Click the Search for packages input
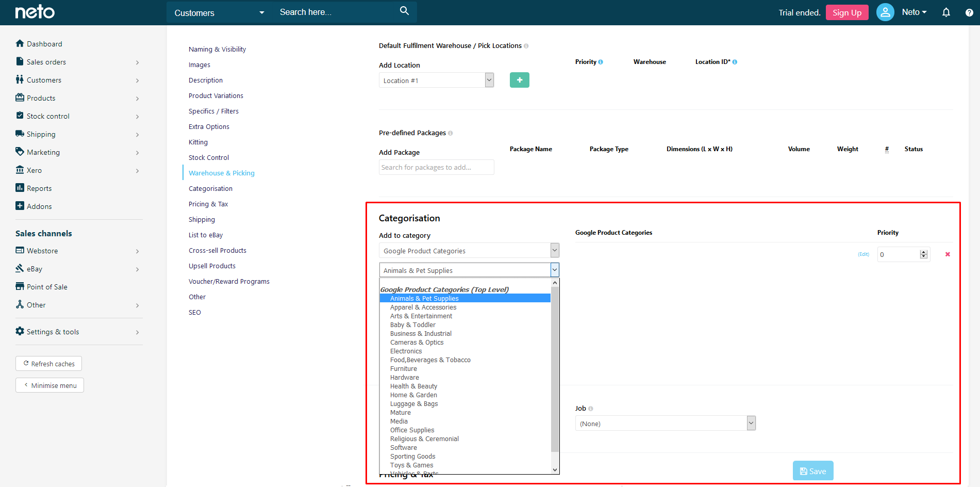 click(x=436, y=167)
